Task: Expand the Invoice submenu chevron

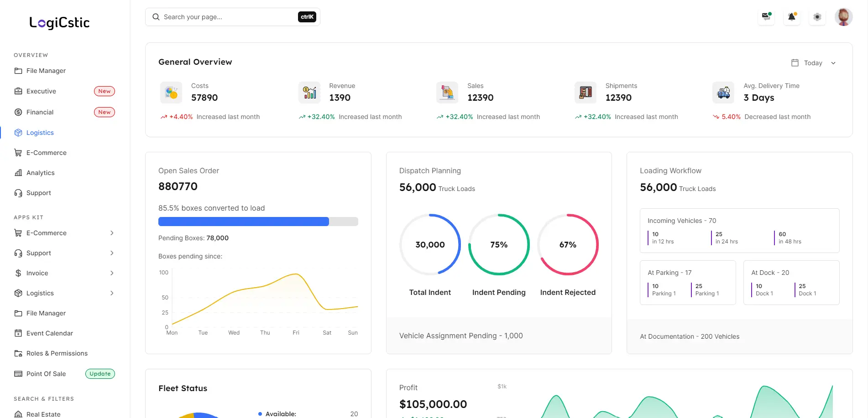Action: 112,273
